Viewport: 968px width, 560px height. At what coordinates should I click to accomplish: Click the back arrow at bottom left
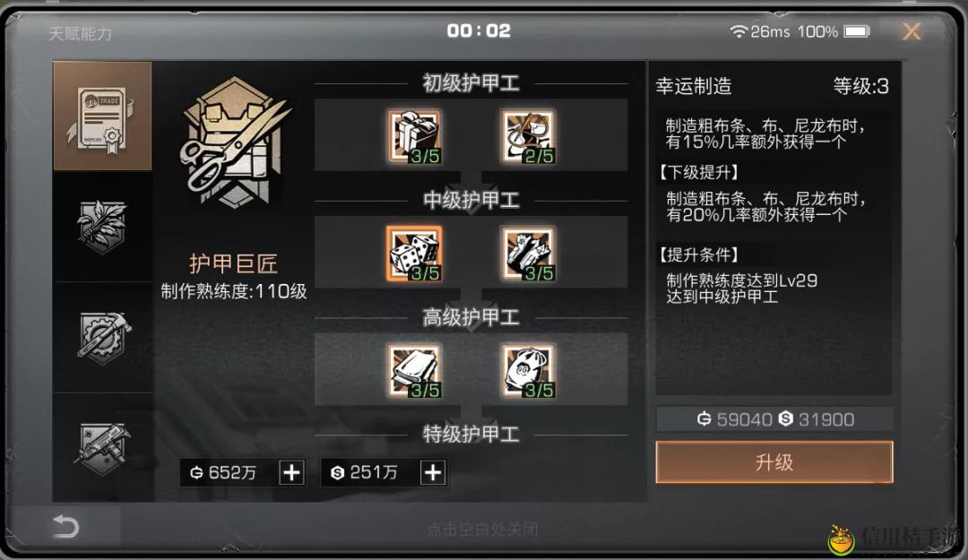[x=65, y=527]
